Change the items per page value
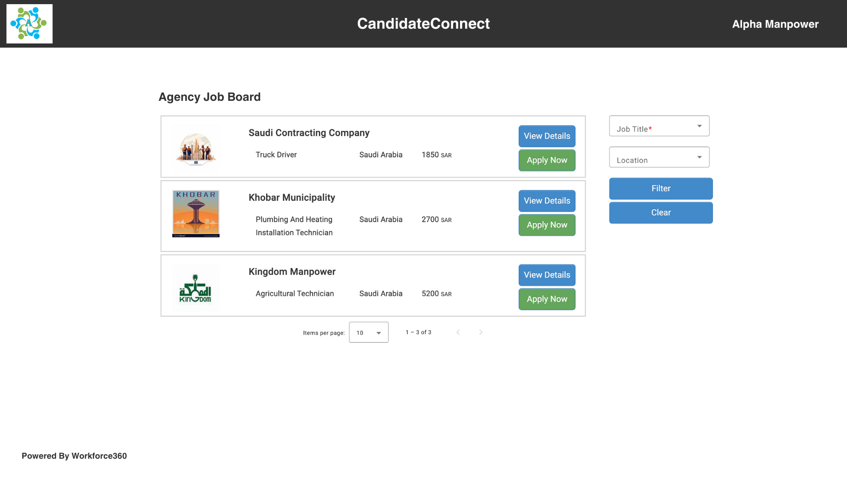The width and height of the screenshot is (847, 504). coord(368,332)
